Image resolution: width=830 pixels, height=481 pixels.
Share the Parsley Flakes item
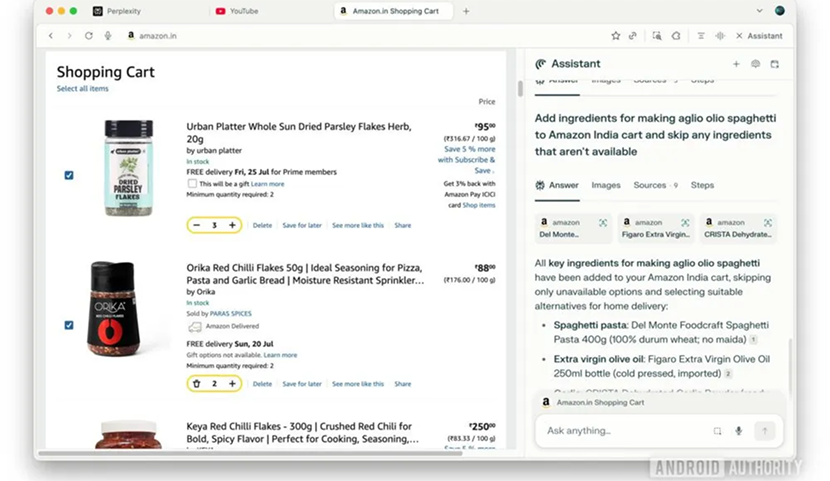pyautogui.click(x=402, y=225)
